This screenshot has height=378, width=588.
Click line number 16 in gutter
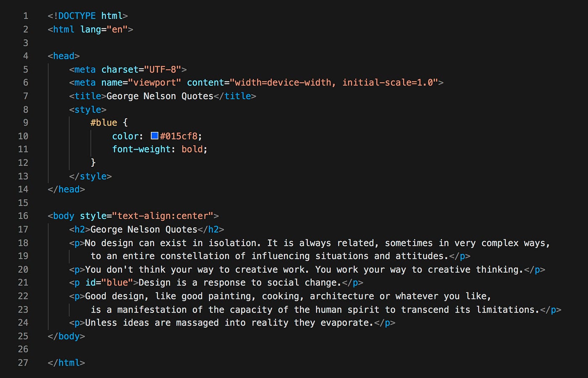23,216
